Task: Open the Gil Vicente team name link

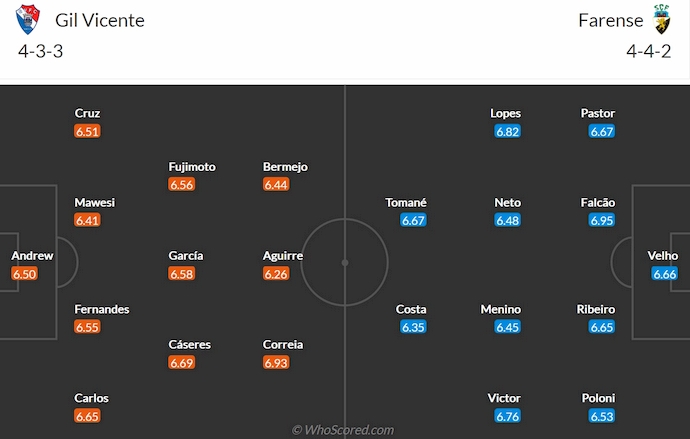Action: tap(100, 20)
